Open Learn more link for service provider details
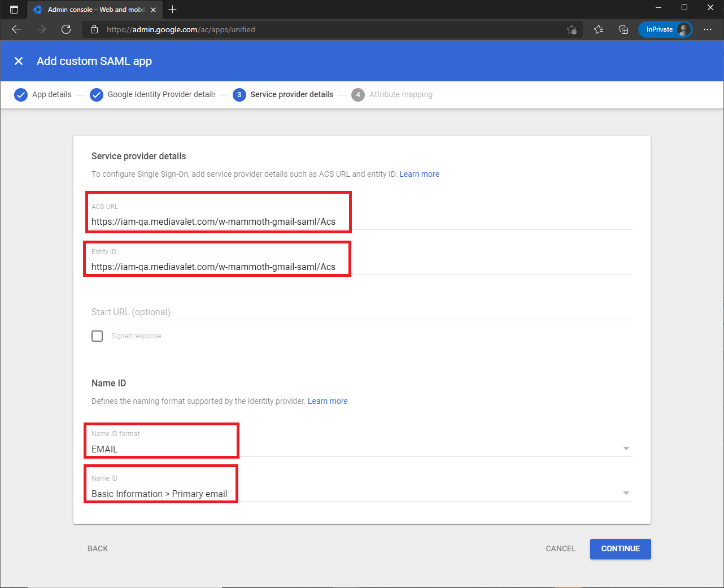 tap(419, 174)
